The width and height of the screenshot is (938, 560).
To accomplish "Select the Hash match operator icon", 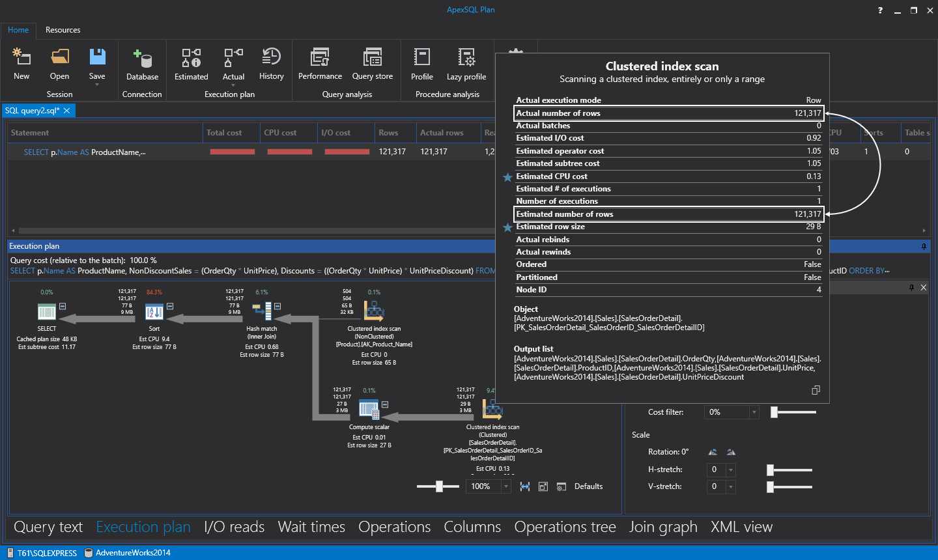I will (x=262, y=312).
